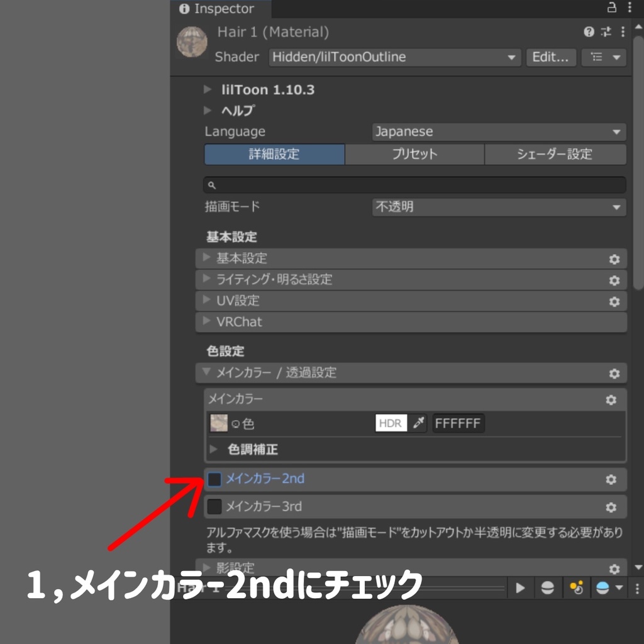This screenshot has width=644, height=644.
Task: Switch to the プリセット tab
Action: 414,154
